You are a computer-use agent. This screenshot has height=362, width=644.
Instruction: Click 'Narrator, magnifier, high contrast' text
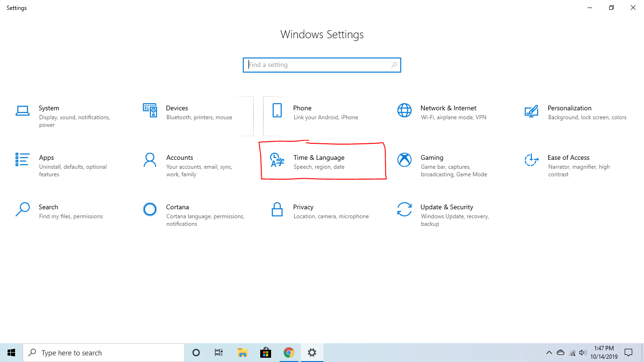579,171
